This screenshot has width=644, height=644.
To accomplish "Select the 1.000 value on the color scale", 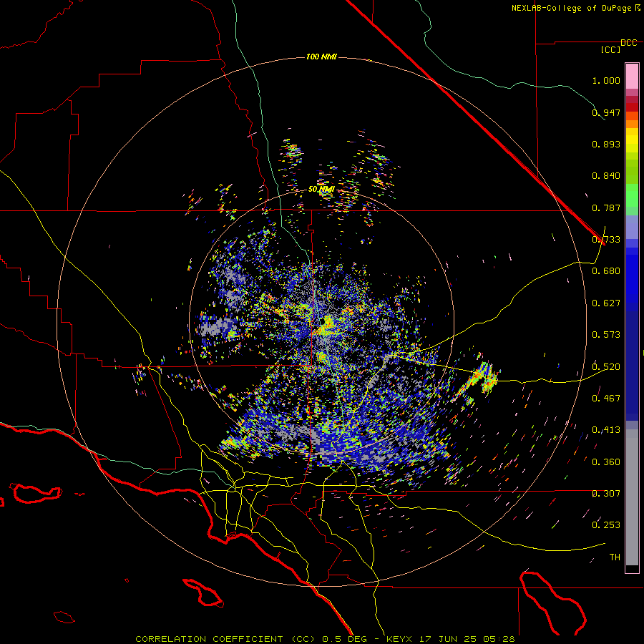I will tap(606, 80).
